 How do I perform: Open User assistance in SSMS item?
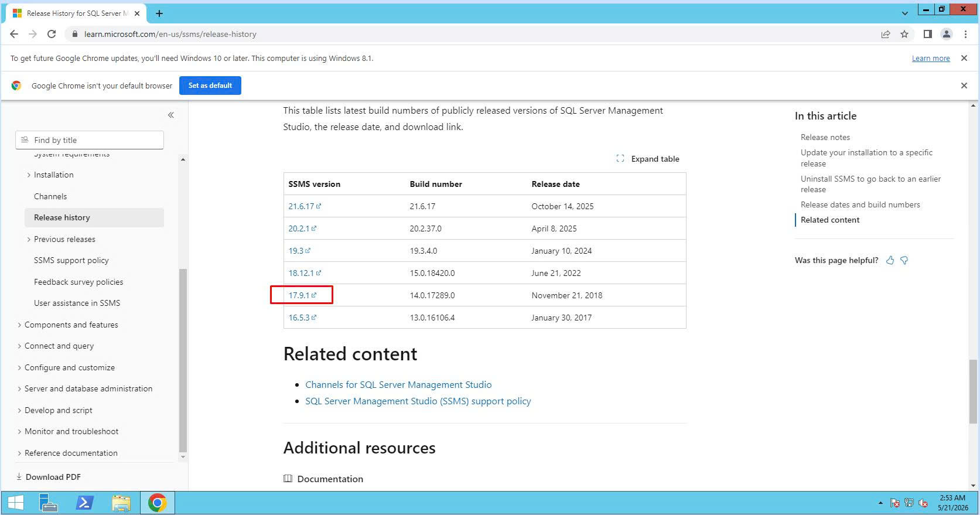click(77, 303)
